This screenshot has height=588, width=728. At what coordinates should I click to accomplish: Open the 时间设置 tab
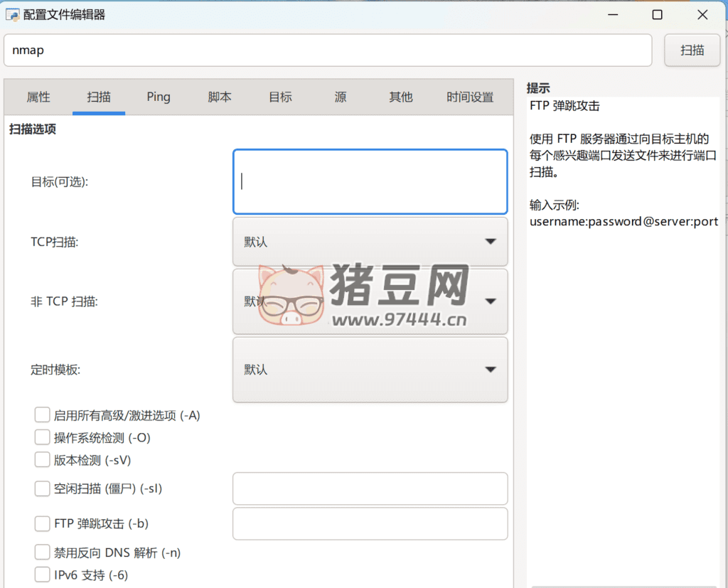tap(470, 97)
